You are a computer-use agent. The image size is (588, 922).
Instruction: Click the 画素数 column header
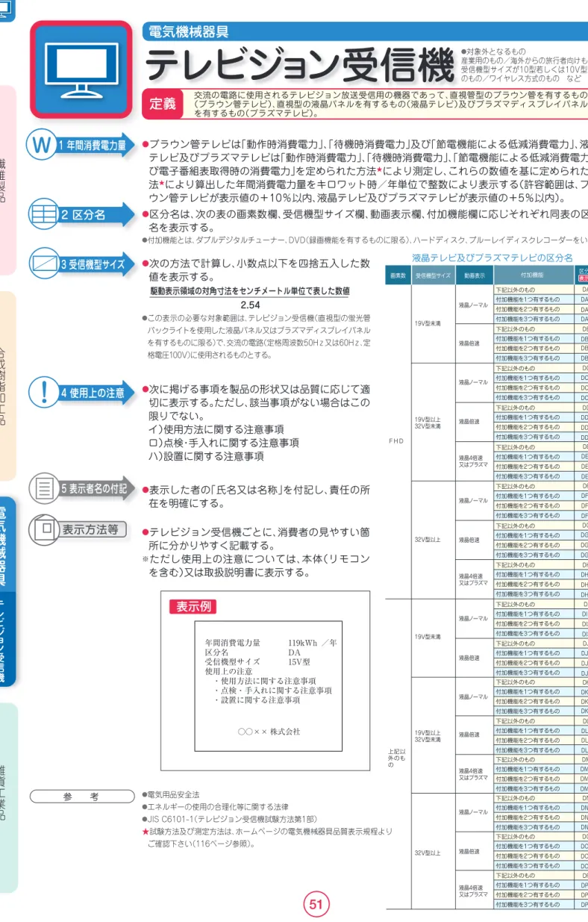(x=398, y=275)
